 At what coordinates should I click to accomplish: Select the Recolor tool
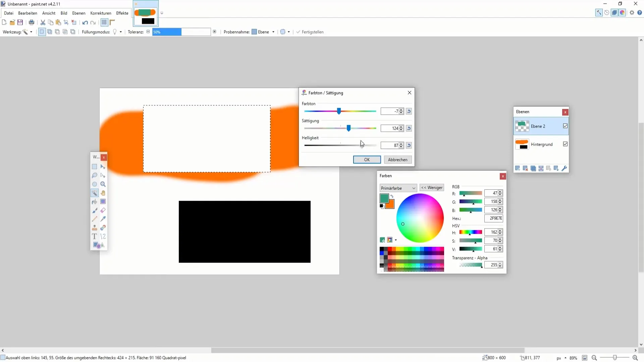point(103,228)
